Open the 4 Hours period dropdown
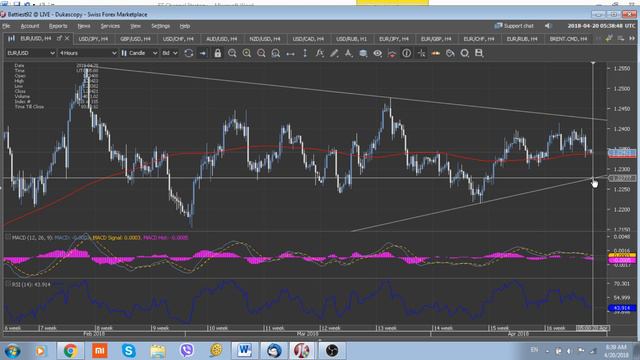640x360 pixels. point(88,53)
